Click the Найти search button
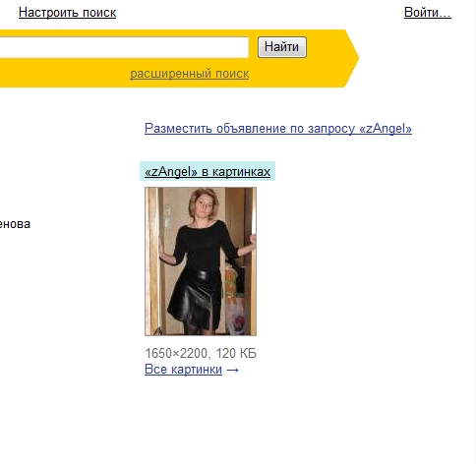The height and width of the screenshot is (464, 476). click(282, 47)
